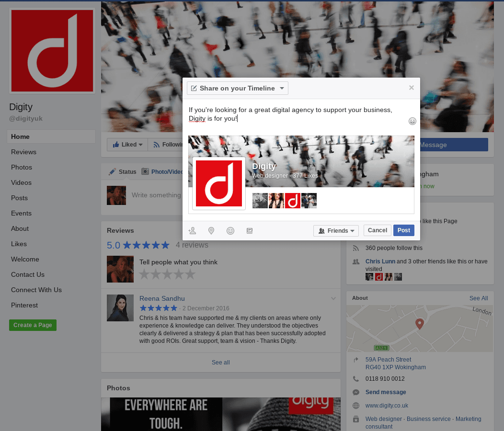Viewport: 504px width, 431px height.
Task: Click followers RSS icon beside 360 people
Action: click(356, 248)
